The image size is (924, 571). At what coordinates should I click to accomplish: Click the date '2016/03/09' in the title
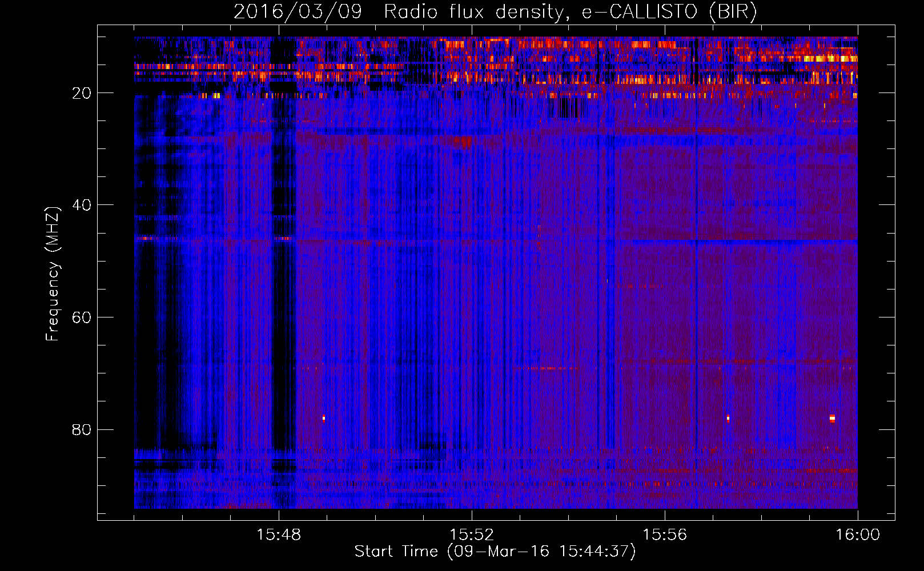pyautogui.click(x=298, y=11)
